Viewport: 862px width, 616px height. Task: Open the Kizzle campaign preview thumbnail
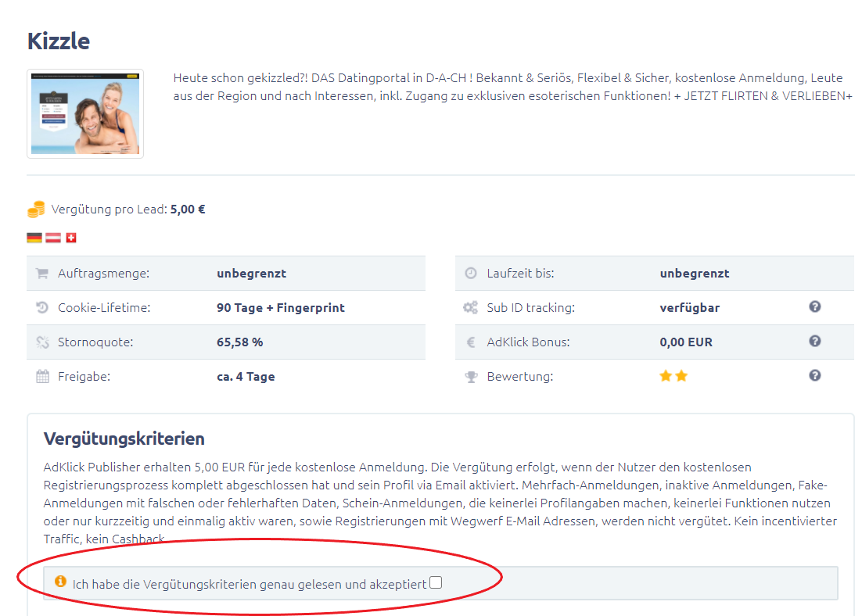[x=85, y=114]
